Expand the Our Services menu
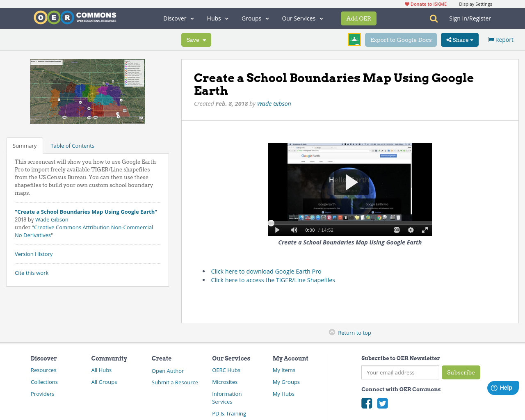 click(x=302, y=18)
